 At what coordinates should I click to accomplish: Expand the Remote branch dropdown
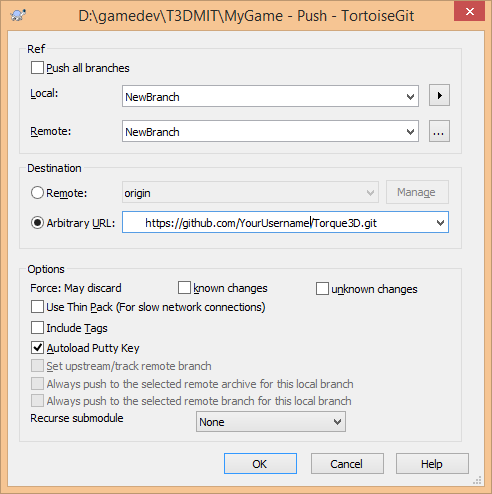pos(410,132)
